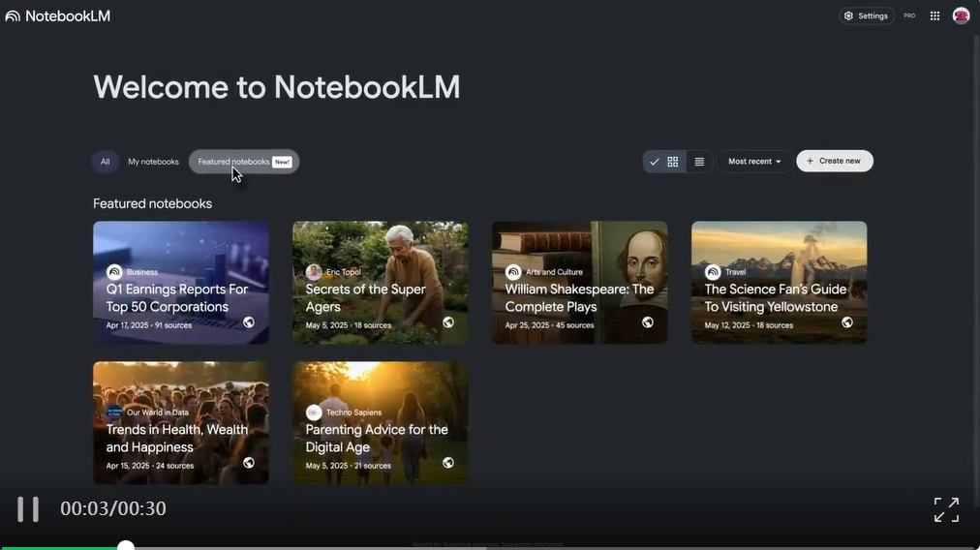Open Parenting Advice for the Digital Age notebook
The height and width of the screenshot is (550, 980).
pyautogui.click(x=380, y=423)
